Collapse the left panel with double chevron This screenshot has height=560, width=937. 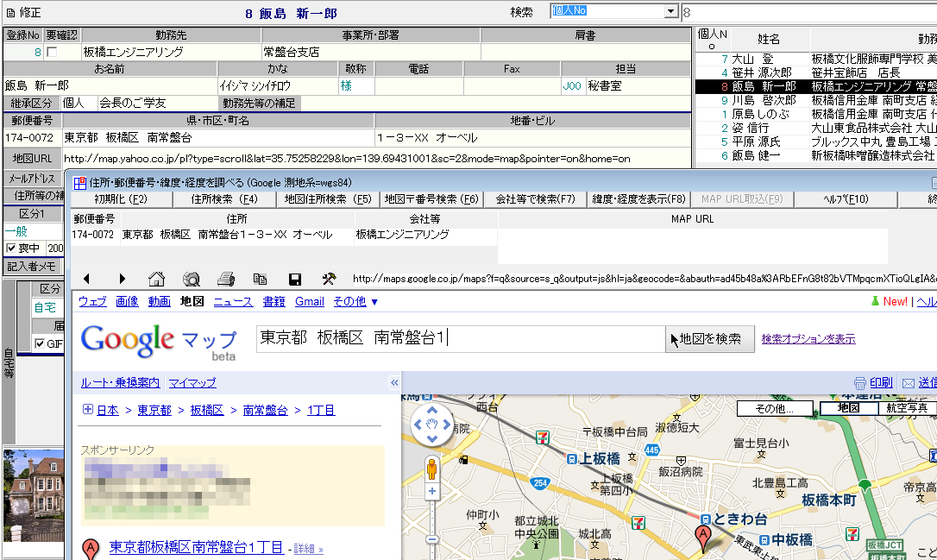tap(394, 382)
